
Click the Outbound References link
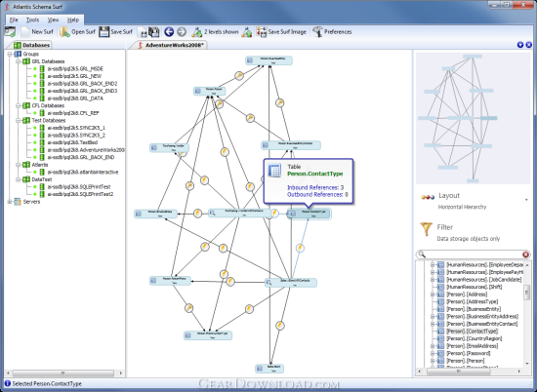(x=317, y=195)
